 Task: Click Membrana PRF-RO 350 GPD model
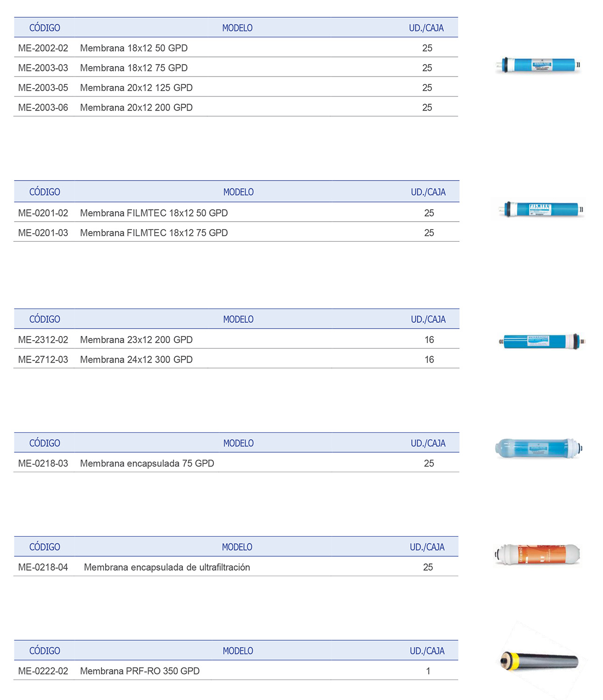point(140,671)
